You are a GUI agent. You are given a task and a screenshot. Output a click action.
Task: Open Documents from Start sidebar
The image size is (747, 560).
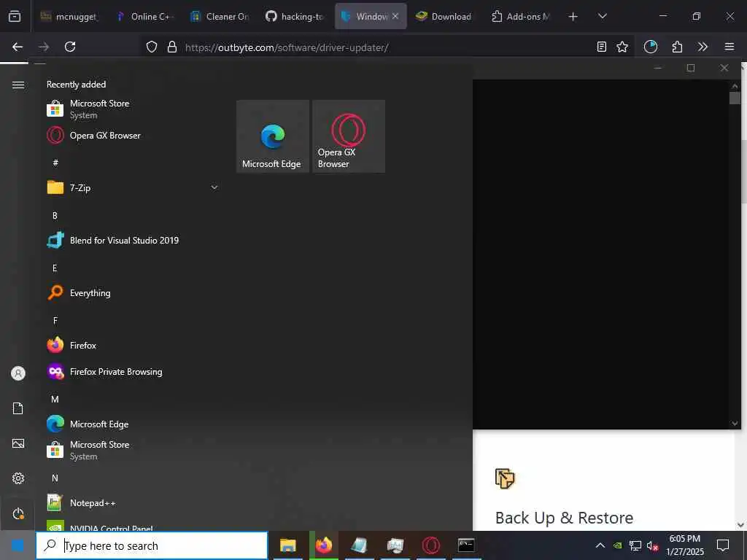18,408
